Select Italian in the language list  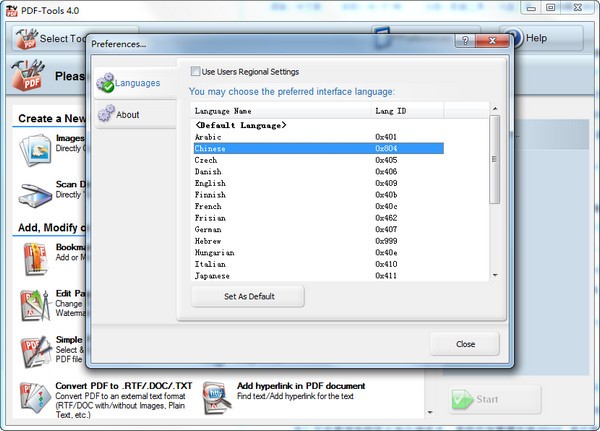coord(319,264)
